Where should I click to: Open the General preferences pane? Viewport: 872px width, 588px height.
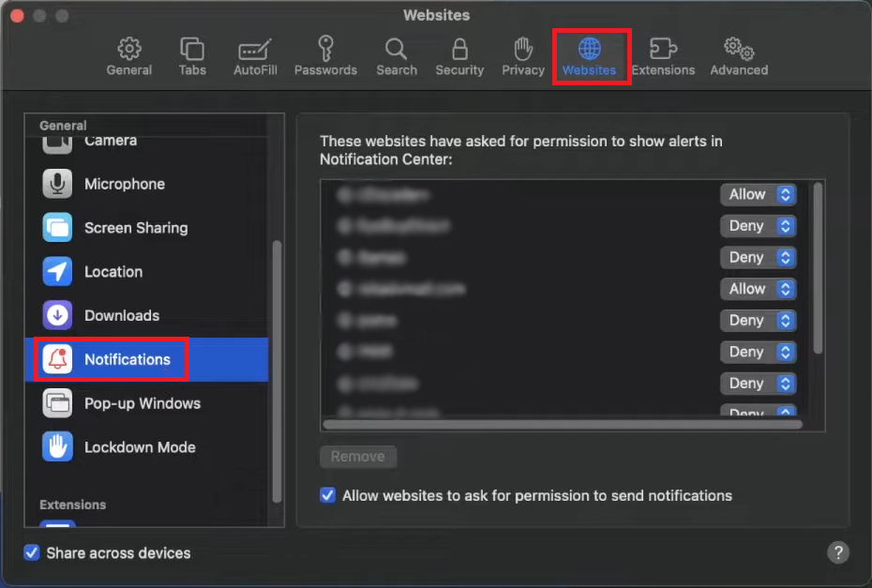tap(128, 54)
